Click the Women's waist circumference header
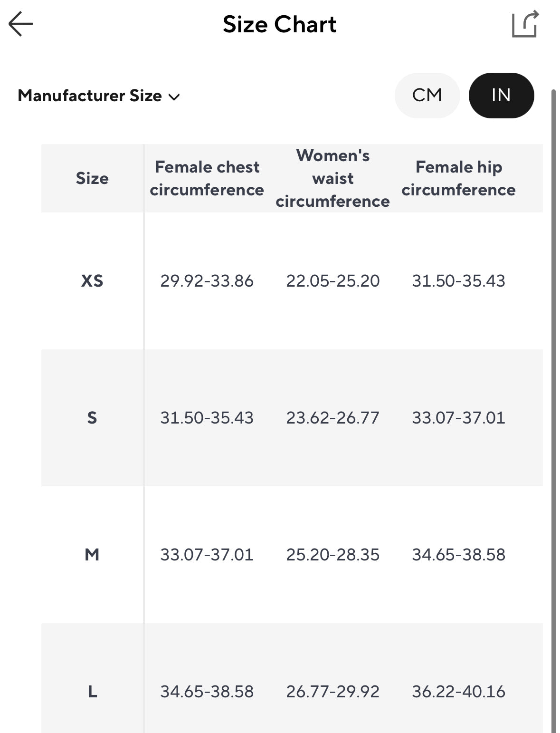Screen dimensions: 560x733 [332, 178]
